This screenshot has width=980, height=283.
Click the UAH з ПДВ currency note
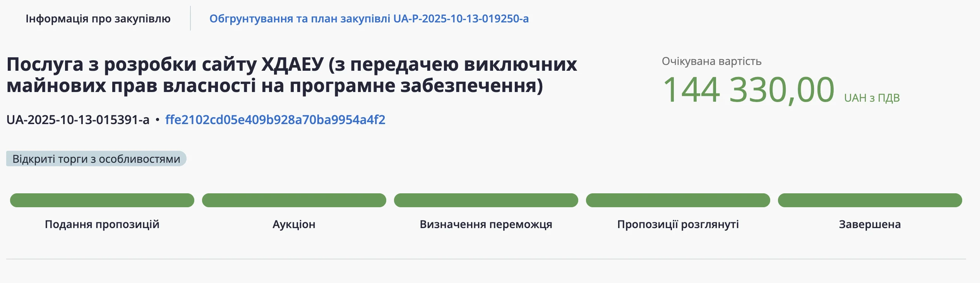coord(872,98)
